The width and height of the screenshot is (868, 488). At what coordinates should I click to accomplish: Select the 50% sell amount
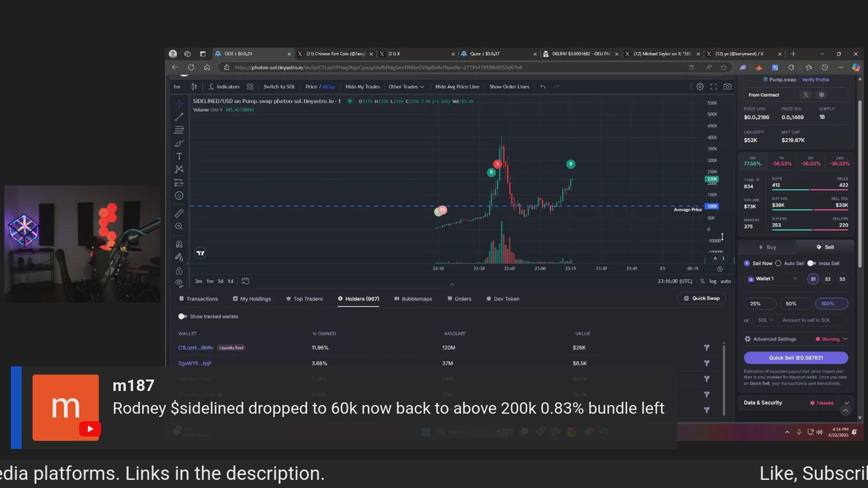point(795,304)
